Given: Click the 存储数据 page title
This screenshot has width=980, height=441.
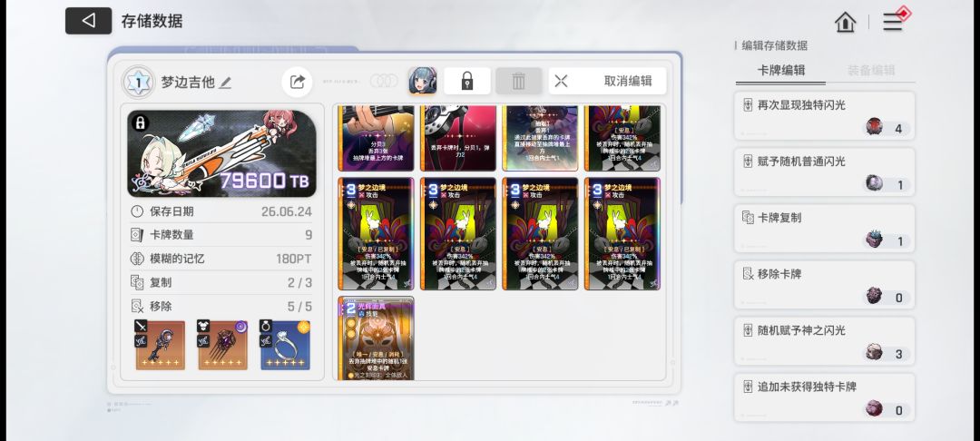Looking at the screenshot, I should (152, 21).
